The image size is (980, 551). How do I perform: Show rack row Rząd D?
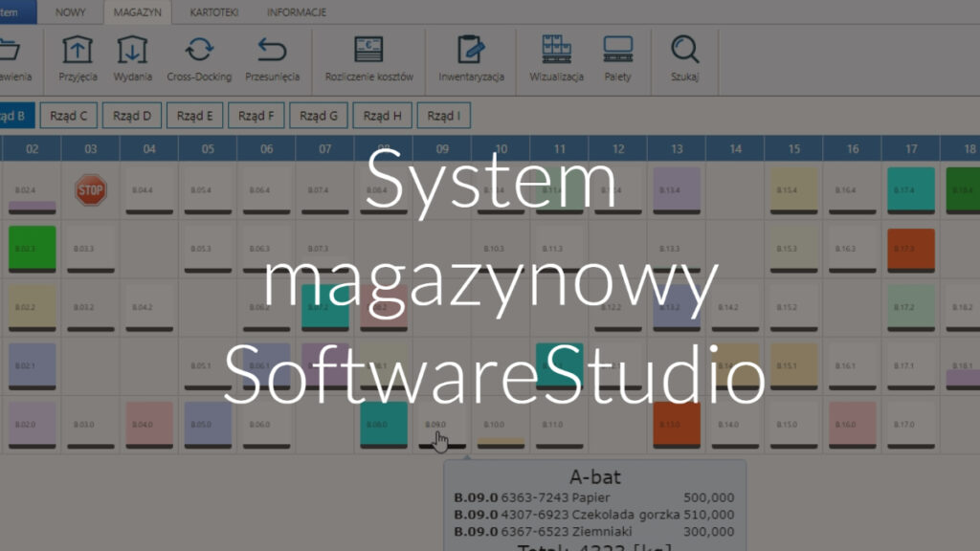coord(132,116)
